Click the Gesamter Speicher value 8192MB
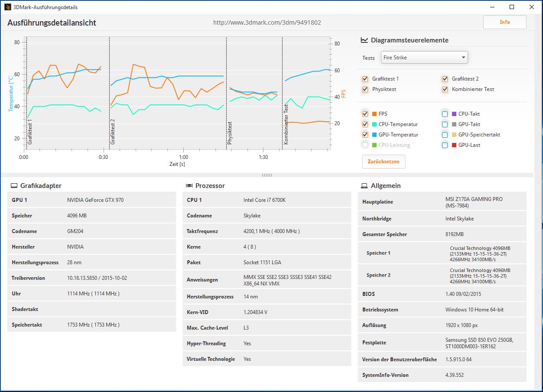543x392 pixels. point(455,234)
